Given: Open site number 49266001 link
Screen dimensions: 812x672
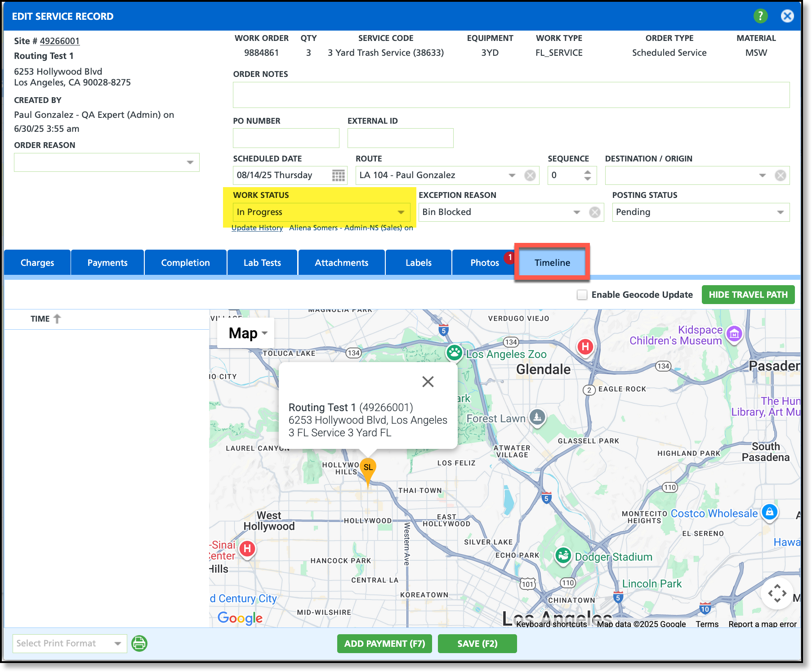Looking at the screenshot, I should [x=60, y=41].
